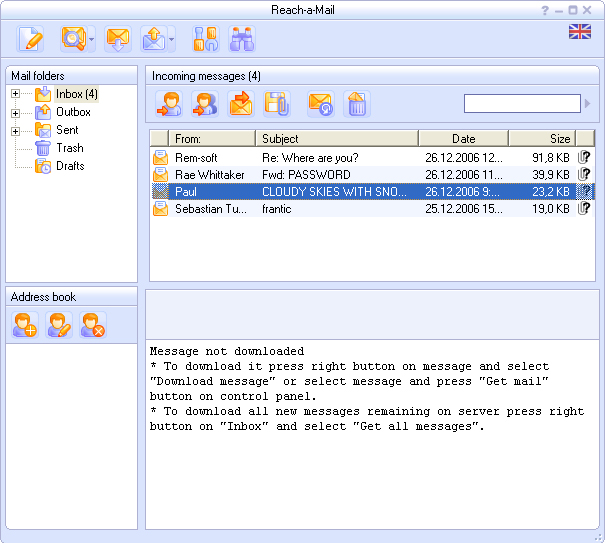
Task: Click the binoculars search icon
Action: 242,40
